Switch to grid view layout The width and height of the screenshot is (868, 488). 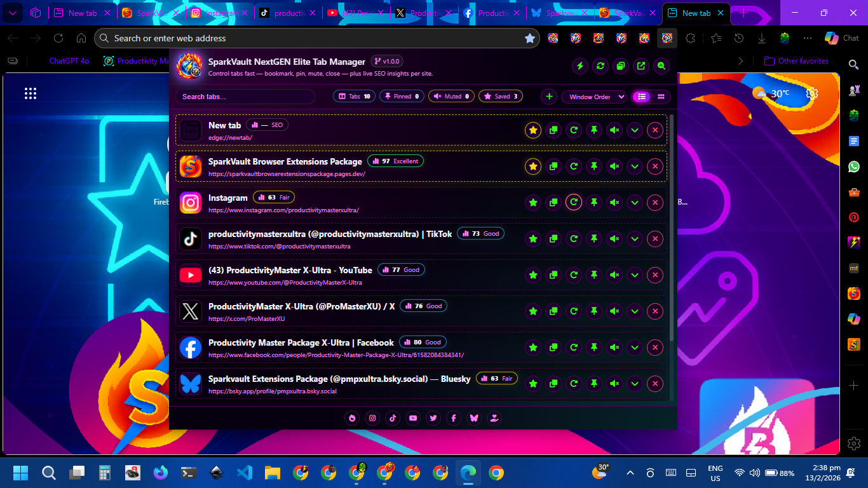pos(661,97)
